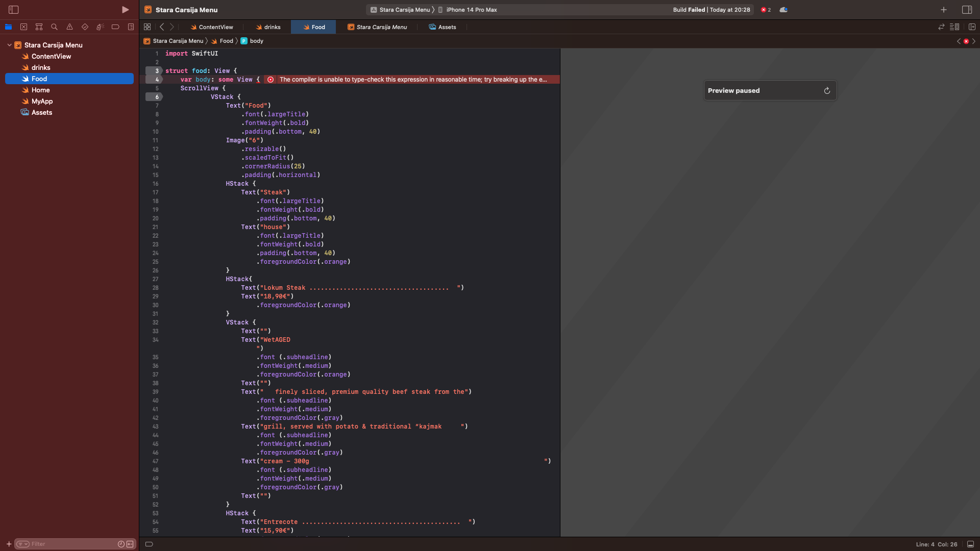Open the Breakpoint navigator icon

[x=115, y=27]
